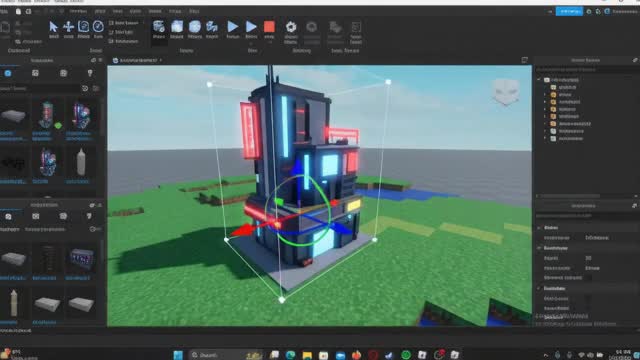Click the view orientation cube in viewport

point(506,91)
